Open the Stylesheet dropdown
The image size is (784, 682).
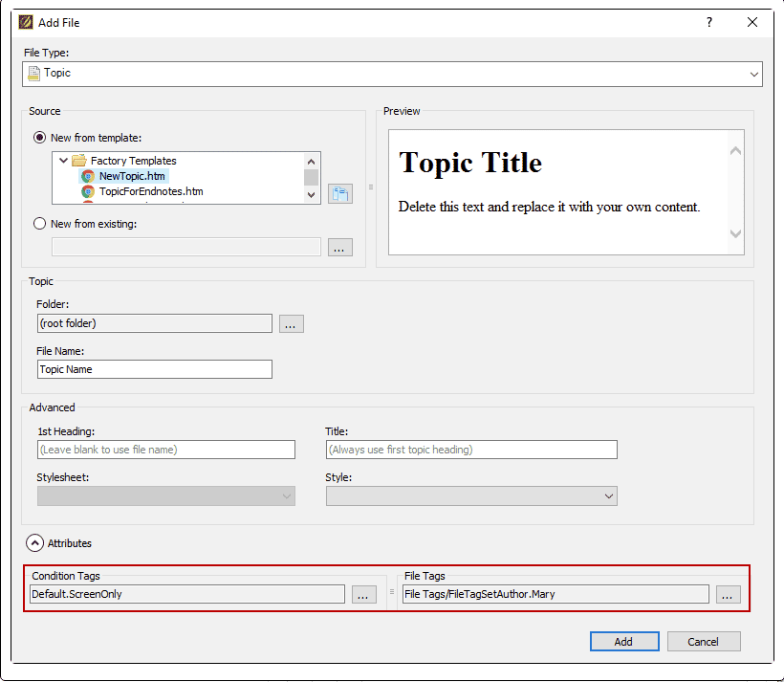pos(166,495)
